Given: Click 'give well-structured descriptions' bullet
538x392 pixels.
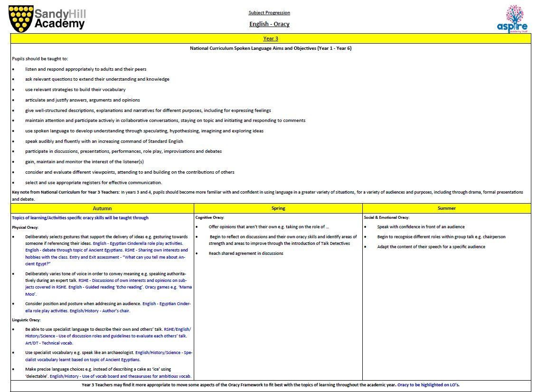Looking at the screenshot, I should coord(148,111).
